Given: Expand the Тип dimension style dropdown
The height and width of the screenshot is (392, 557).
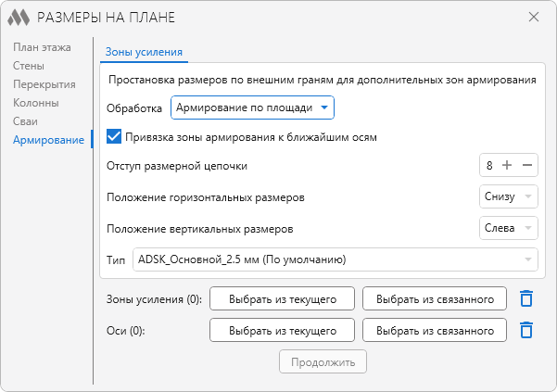Looking at the screenshot, I should (x=335, y=259).
